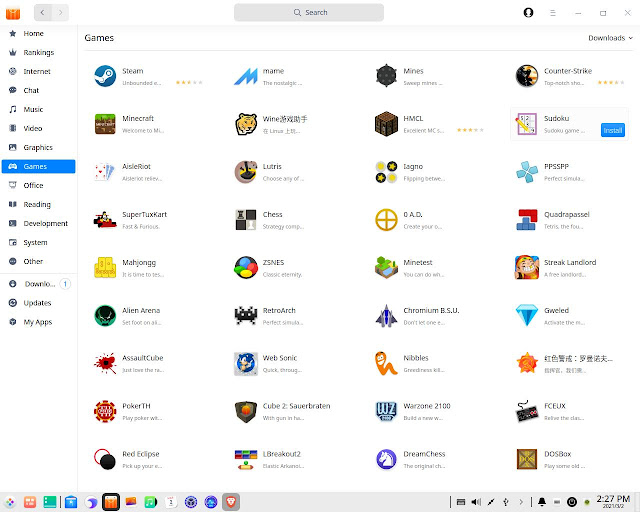
Task: Open the notification bell in tray
Action: (x=542, y=502)
